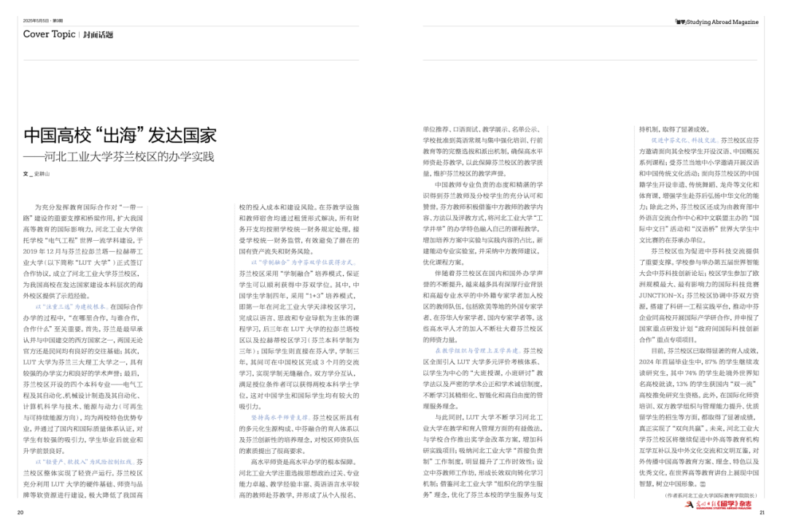788x532 pixels.
Task: Click the right page number 21
Action: coord(762,512)
